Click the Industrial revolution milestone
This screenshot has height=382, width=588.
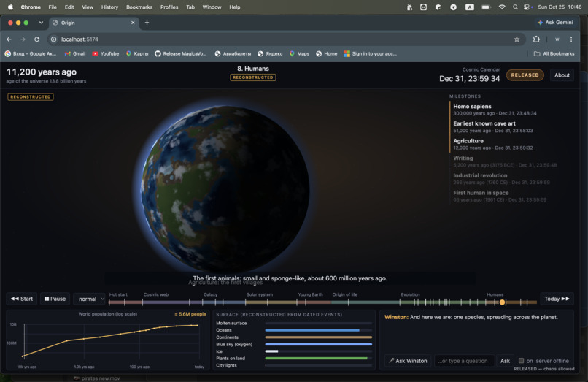click(501, 179)
